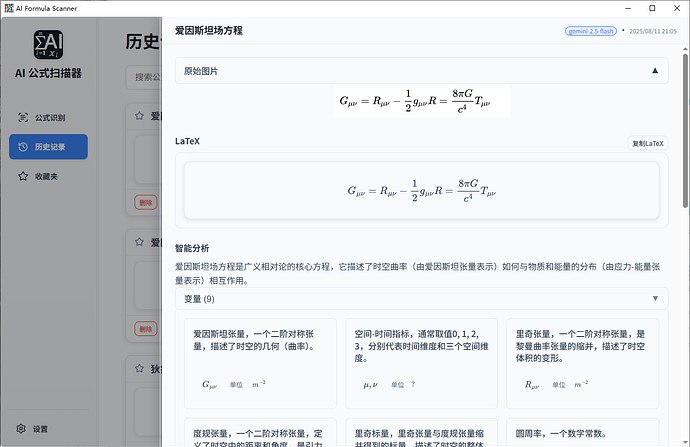
Task: Click the 里奇张量 variable card
Action: (x=583, y=363)
